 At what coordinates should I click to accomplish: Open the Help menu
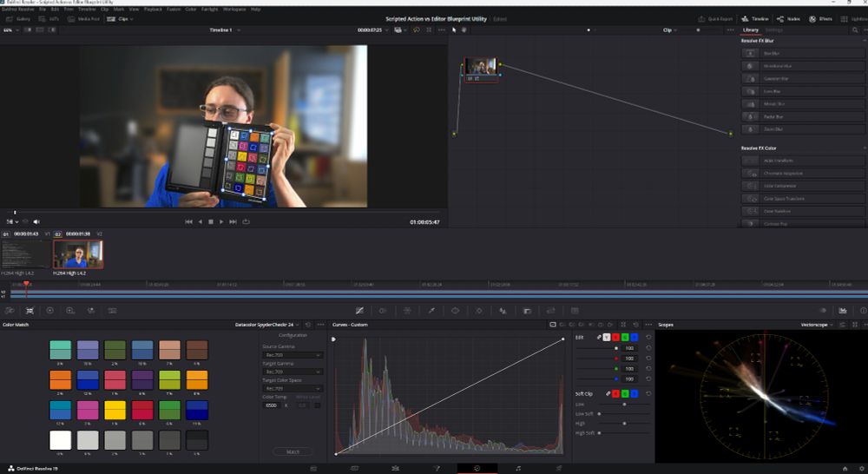pyautogui.click(x=255, y=10)
